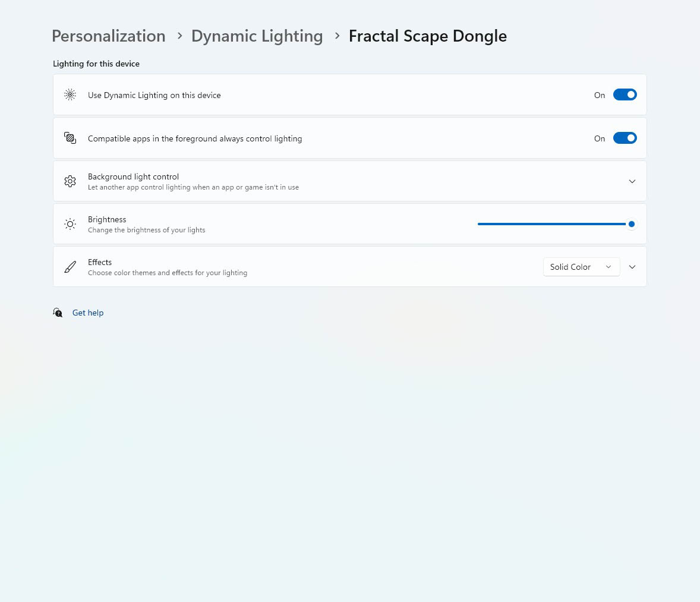Image resolution: width=700 pixels, height=602 pixels.
Task: Open the Solid Color effects dropdown
Action: tap(581, 267)
